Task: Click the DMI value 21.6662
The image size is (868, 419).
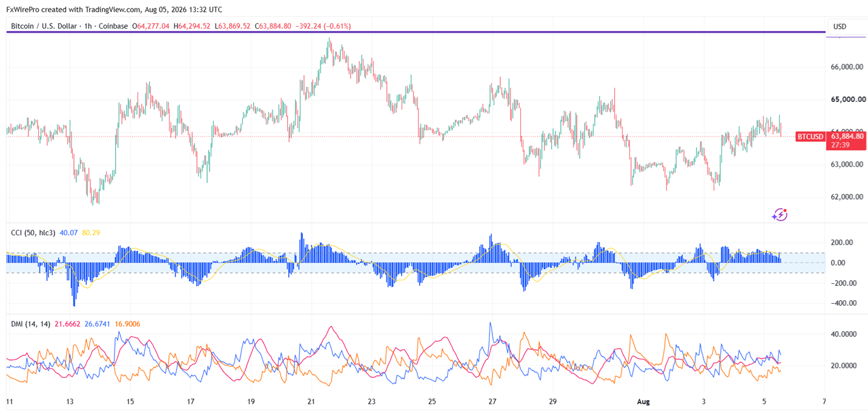Action: tap(68, 324)
